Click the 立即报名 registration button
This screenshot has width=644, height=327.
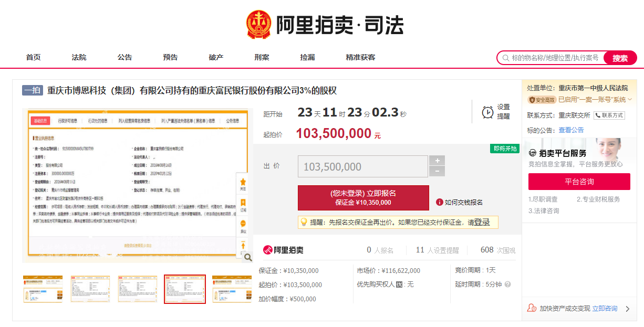coord(363,197)
